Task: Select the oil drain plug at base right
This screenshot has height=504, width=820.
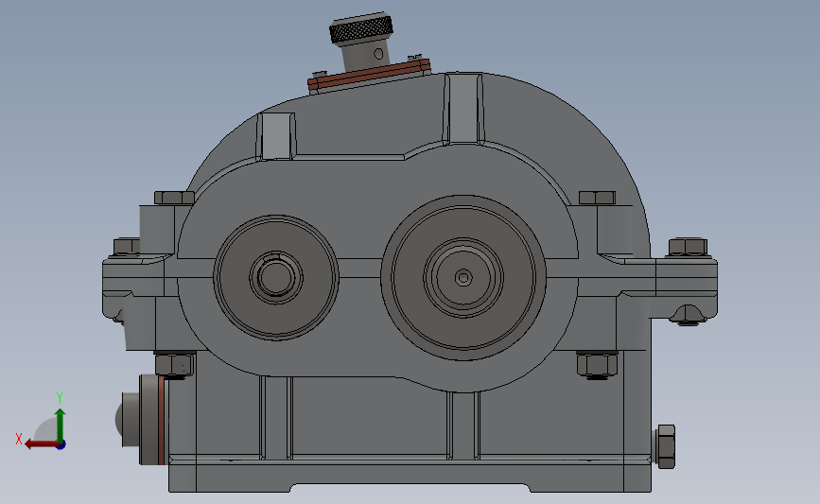Action: [x=665, y=446]
